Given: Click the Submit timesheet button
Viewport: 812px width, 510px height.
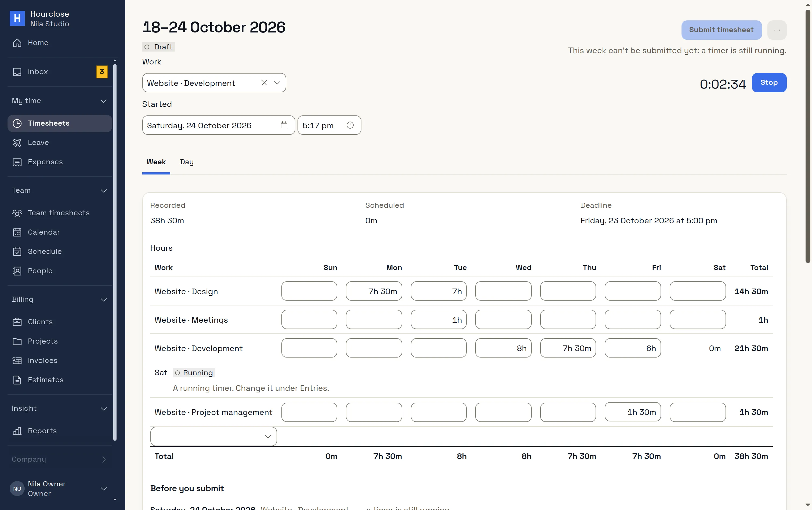Looking at the screenshot, I should point(721,30).
